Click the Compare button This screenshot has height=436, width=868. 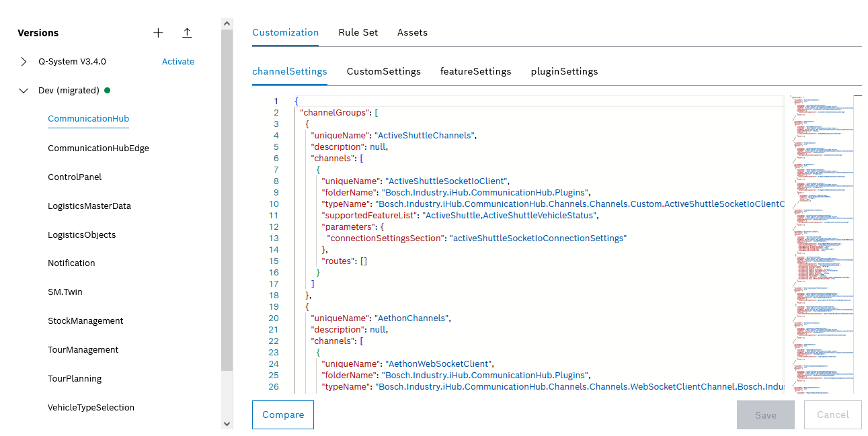[283, 415]
